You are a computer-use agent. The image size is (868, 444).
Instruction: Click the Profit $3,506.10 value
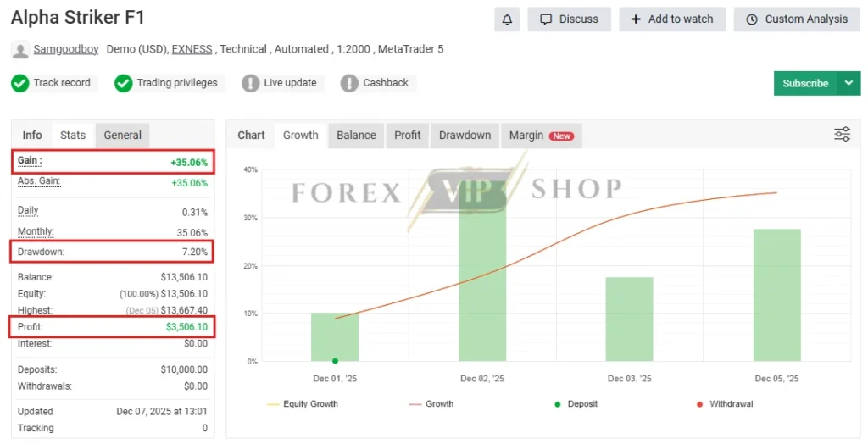click(x=187, y=326)
